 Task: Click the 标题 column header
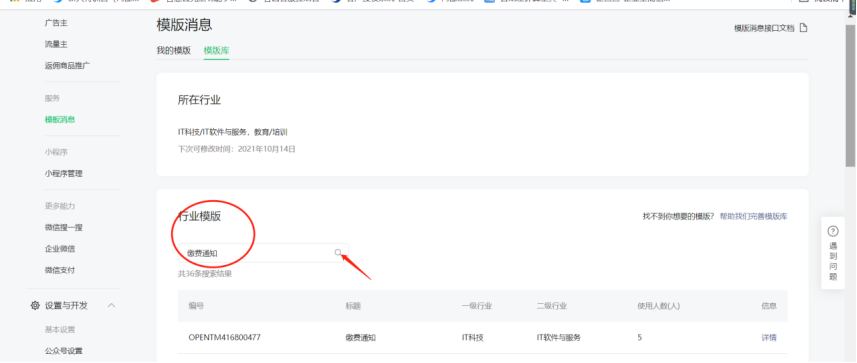(x=353, y=306)
